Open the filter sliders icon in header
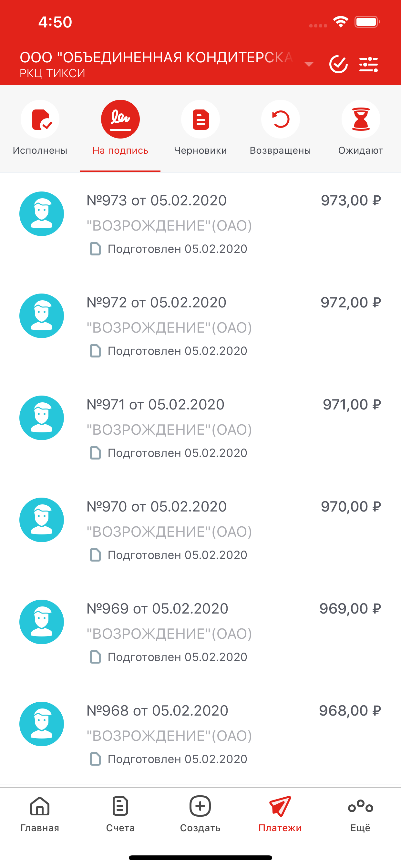 (x=368, y=64)
